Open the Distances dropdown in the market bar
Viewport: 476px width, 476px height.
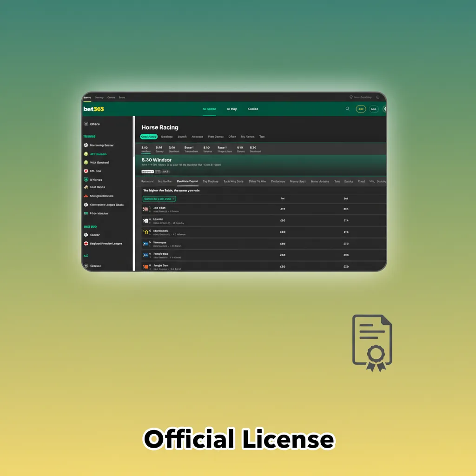point(278,181)
